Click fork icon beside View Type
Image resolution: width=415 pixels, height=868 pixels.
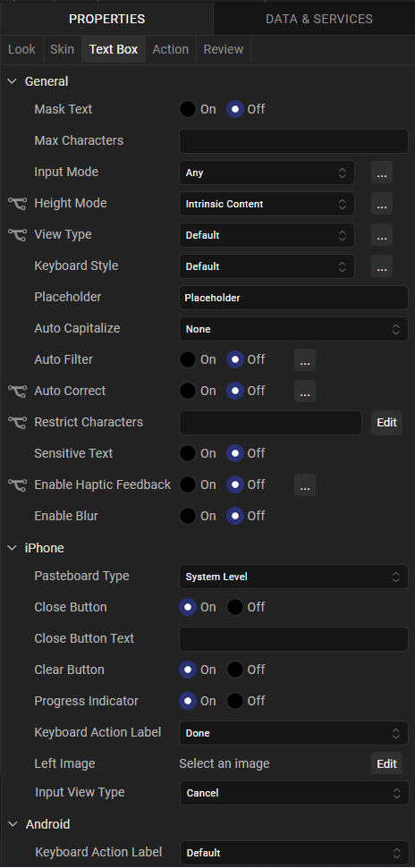coord(17,235)
